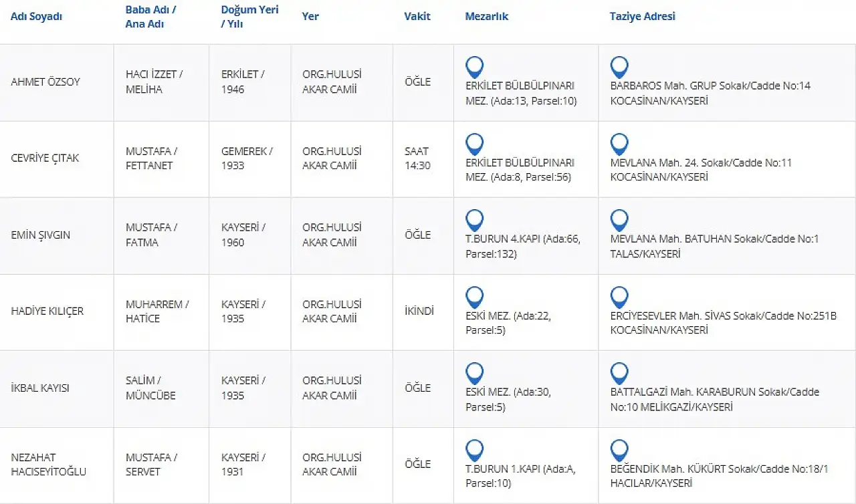The width and height of the screenshot is (856, 504).
Task: Click the name AHMET ÖZSOY
Action: coord(45,82)
